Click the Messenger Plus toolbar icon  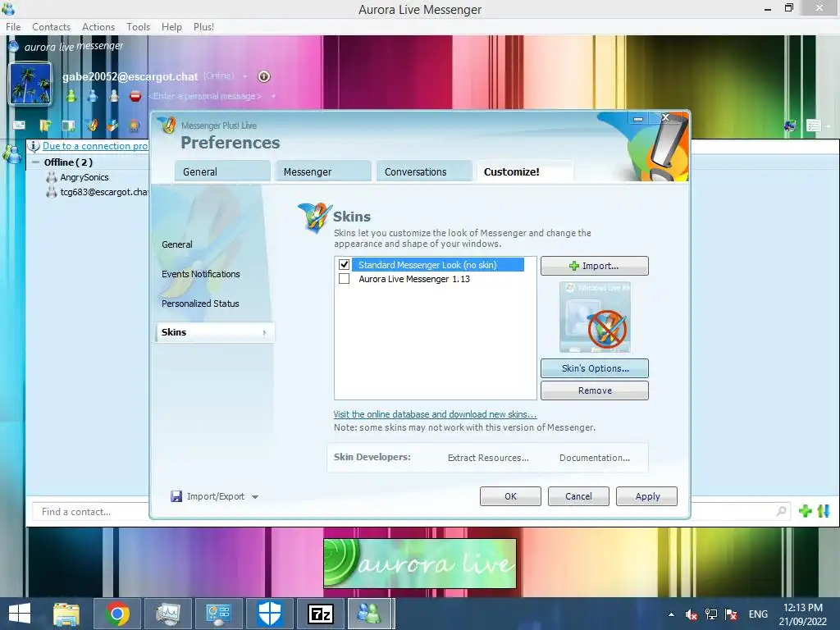(x=92, y=125)
